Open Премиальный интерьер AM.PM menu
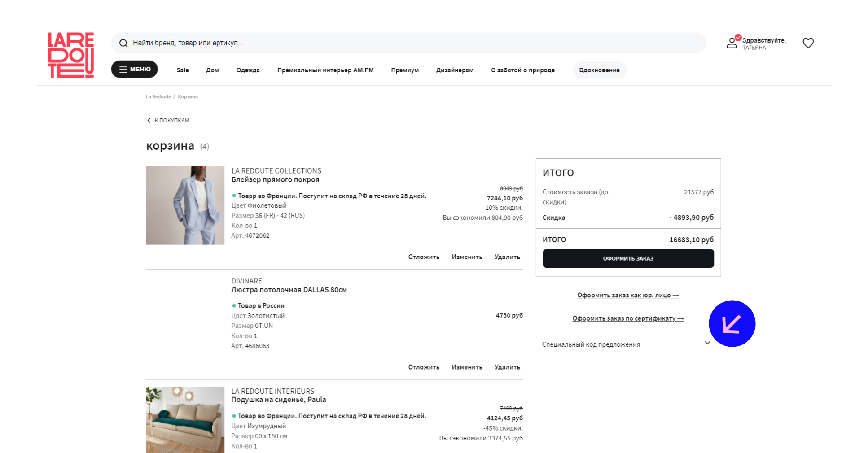The image size is (868, 453). pos(325,70)
